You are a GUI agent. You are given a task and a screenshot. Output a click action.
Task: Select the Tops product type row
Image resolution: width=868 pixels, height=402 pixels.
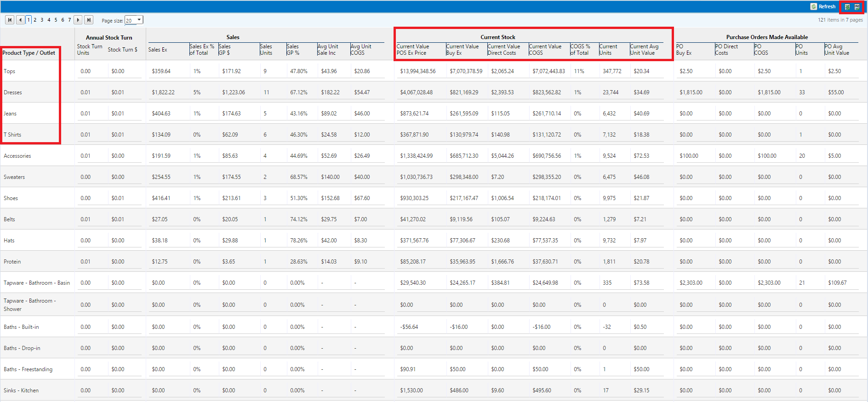pos(434,71)
